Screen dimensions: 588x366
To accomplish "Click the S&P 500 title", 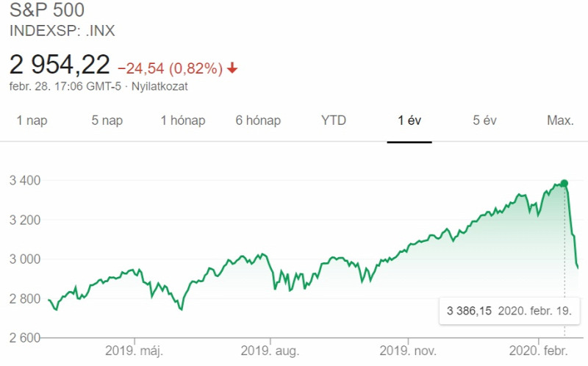I will (47, 10).
